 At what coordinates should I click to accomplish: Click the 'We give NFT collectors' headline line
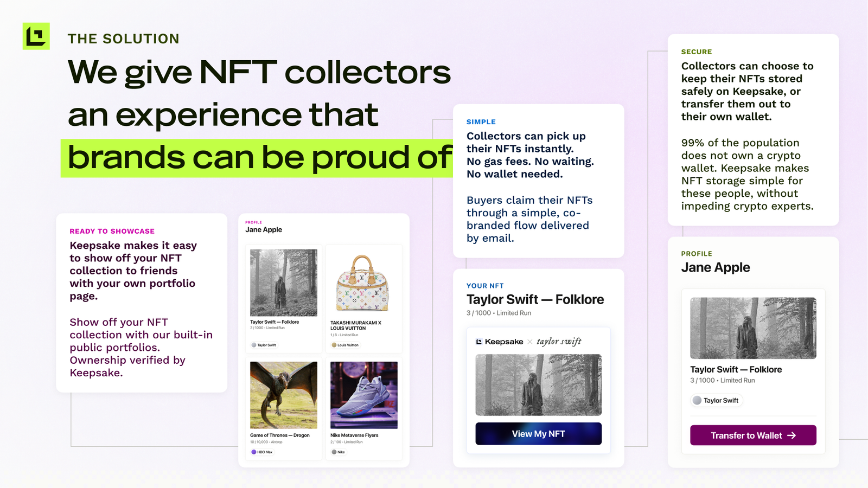coord(259,73)
